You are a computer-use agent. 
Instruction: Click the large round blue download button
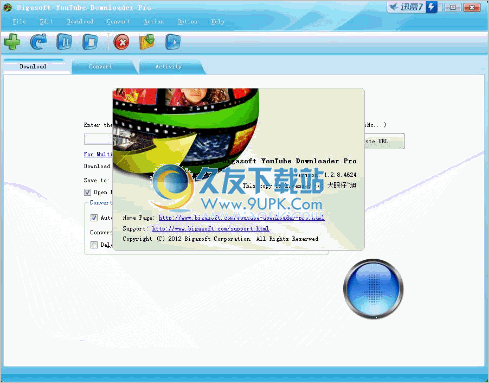373,288
